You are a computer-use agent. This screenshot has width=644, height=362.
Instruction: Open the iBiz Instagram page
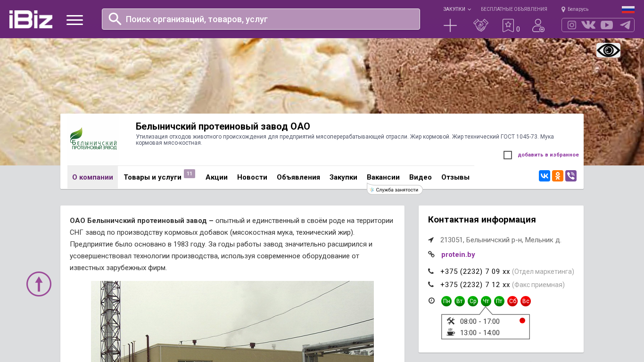[572, 25]
